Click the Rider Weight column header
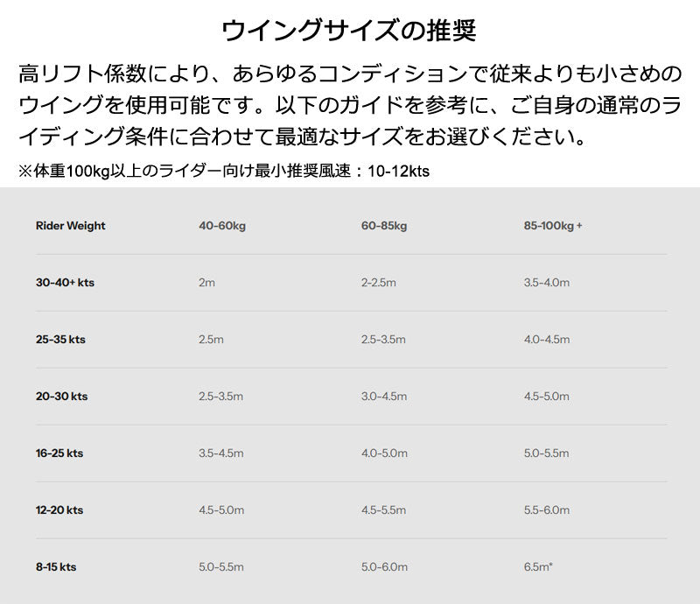 pyautogui.click(x=70, y=226)
